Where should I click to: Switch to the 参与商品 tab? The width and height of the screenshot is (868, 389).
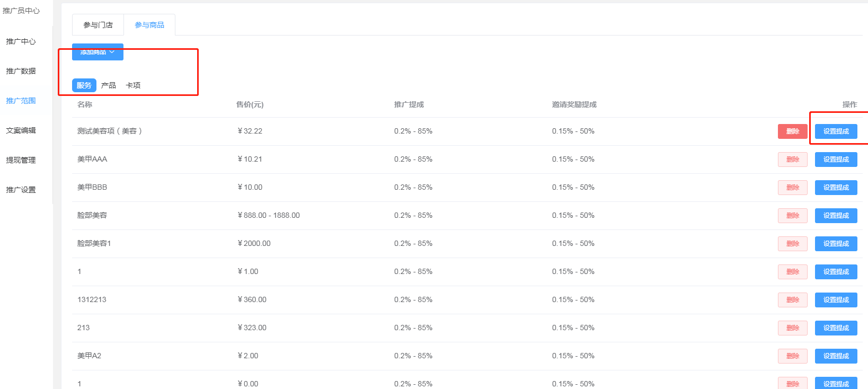(149, 25)
